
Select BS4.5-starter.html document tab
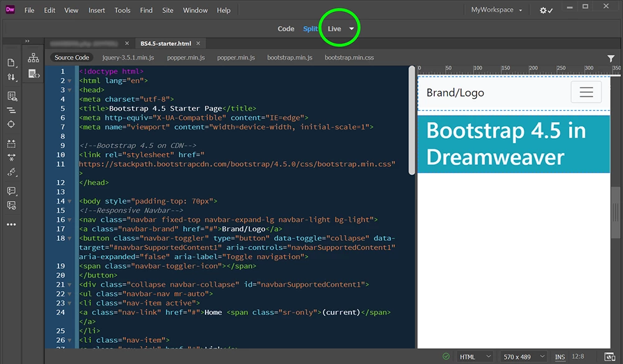point(166,44)
